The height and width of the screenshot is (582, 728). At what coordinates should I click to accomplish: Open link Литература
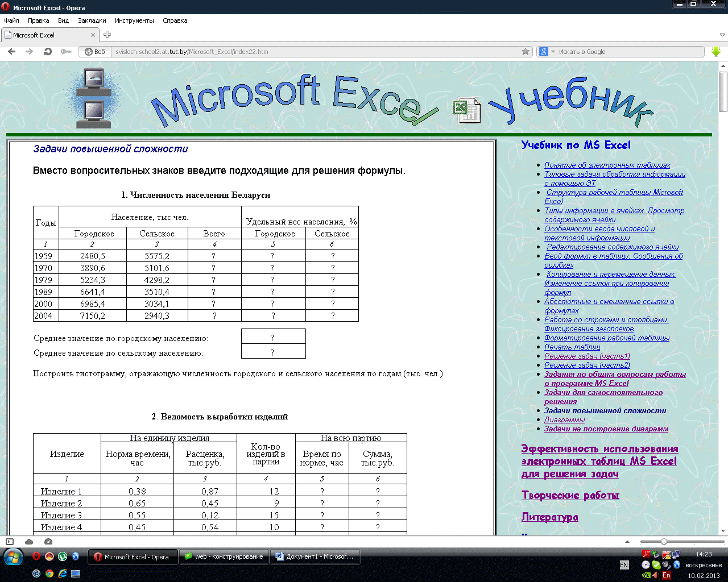pyautogui.click(x=550, y=517)
